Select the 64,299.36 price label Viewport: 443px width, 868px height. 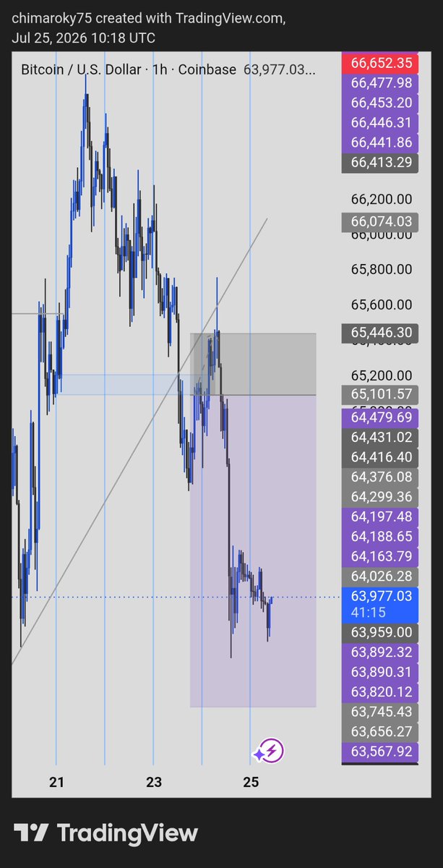380,497
